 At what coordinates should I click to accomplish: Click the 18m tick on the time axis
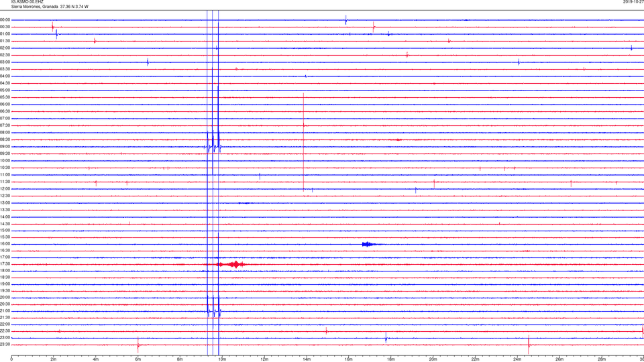390,359
